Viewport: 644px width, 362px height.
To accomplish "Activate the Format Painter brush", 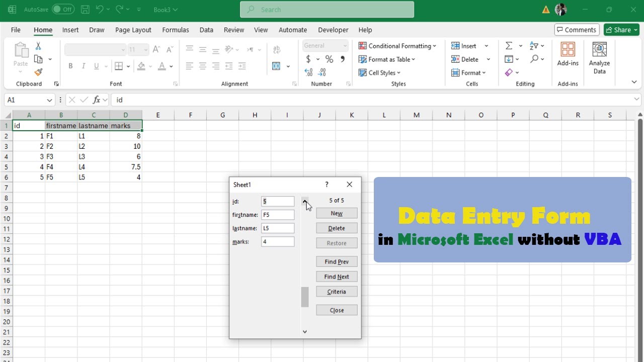I will 38,72.
